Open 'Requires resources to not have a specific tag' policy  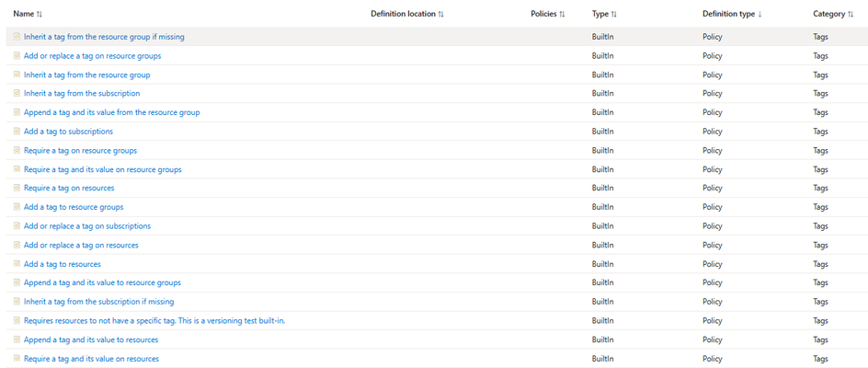[x=154, y=320]
